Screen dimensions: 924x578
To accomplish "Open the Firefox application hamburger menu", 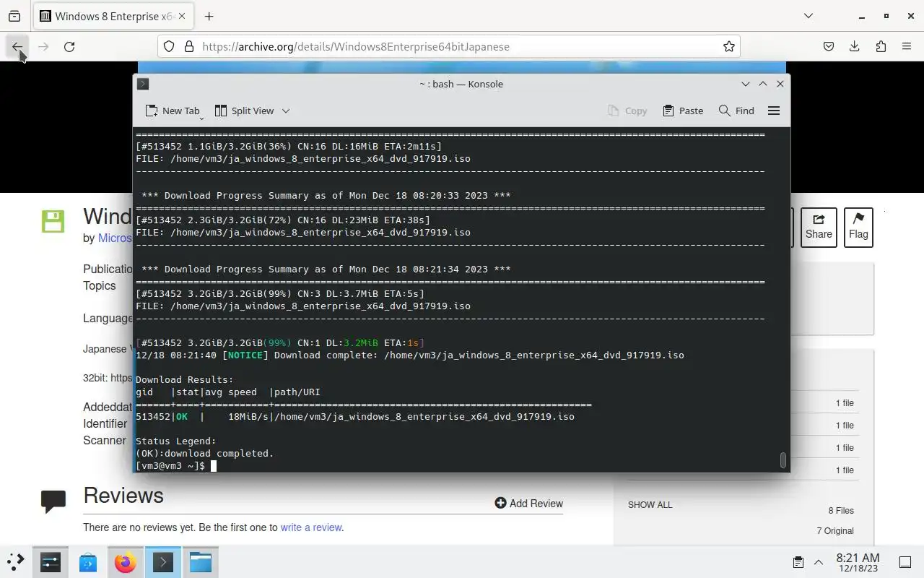I will pyautogui.click(x=907, y=46).
